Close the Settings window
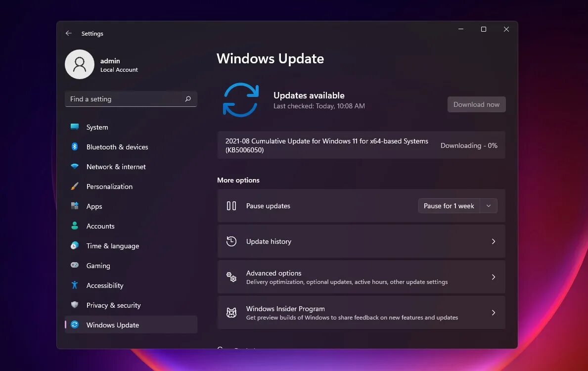The width and height of the screenshot is (588, 371). 506,29
